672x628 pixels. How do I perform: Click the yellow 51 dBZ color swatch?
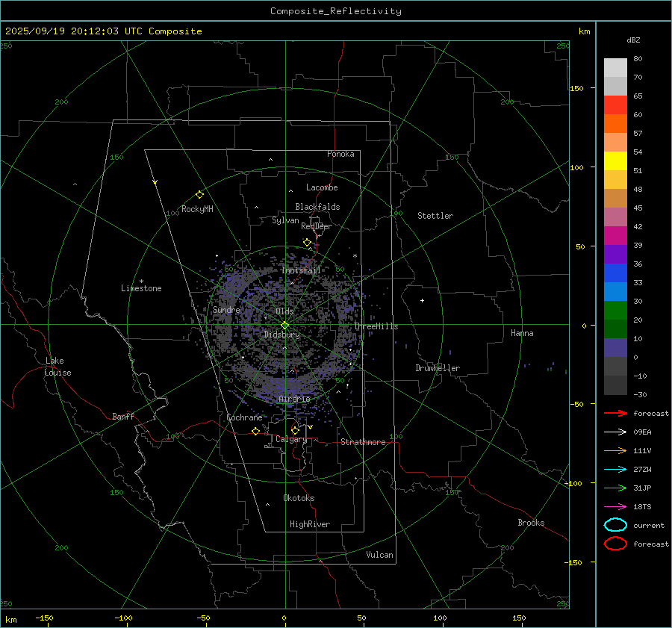pos(615,161)
